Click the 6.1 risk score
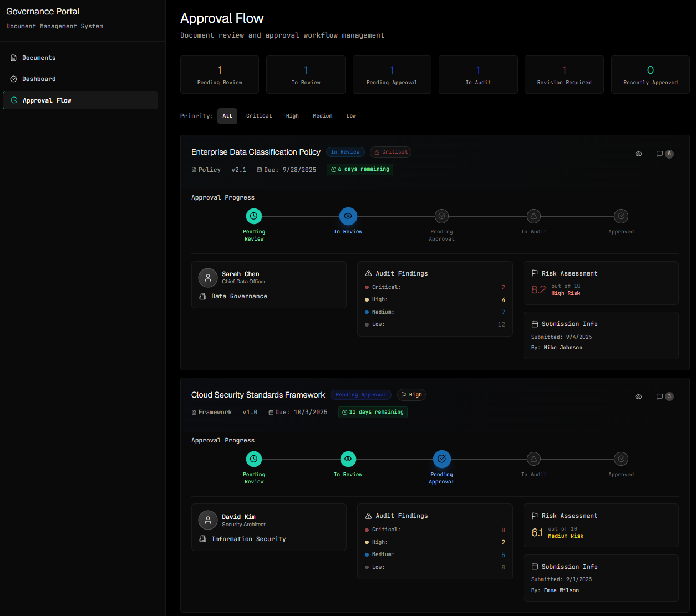Image resolution: width=696 pixels, height=616 pixels. click(537, 532)
